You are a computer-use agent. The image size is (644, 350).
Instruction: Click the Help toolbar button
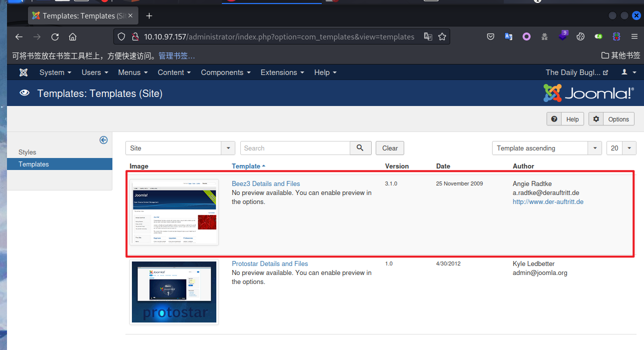pyautogui.click(x=565, y=119)
